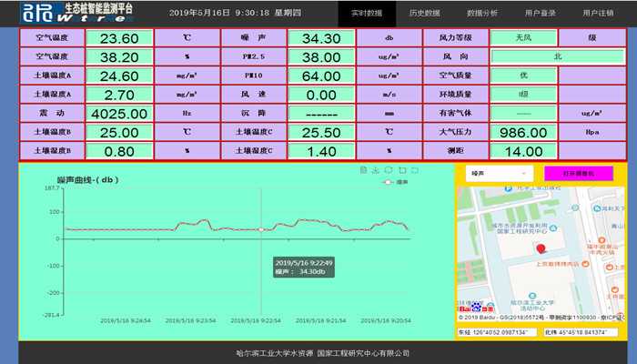The height and width of the screenshot is (364, 637).
Task: Open the 历史数据 tab
Action: (424, 14)
